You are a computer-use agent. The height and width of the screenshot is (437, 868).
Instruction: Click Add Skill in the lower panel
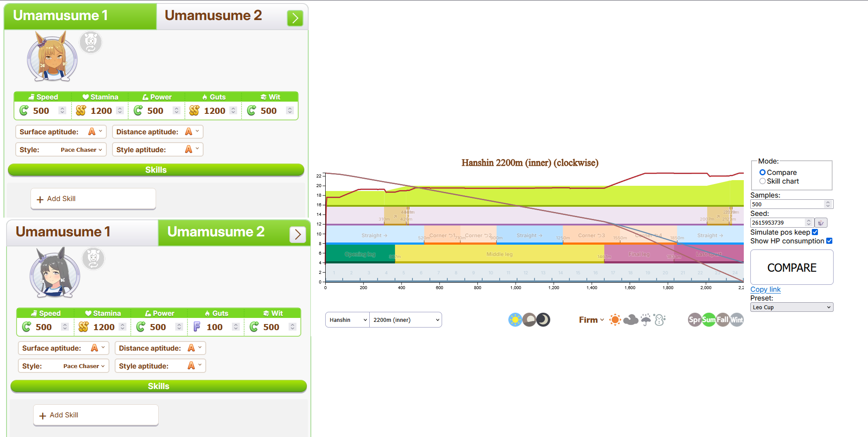[96, 415]
